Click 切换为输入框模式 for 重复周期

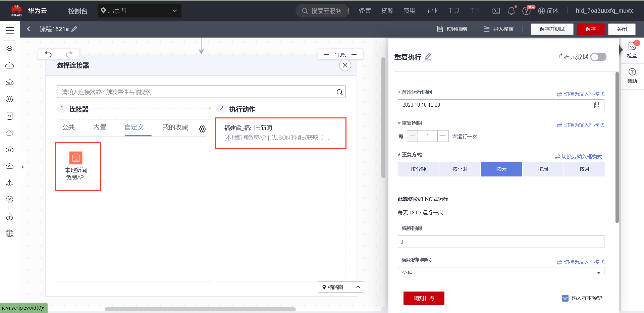[x=581, y=125]
